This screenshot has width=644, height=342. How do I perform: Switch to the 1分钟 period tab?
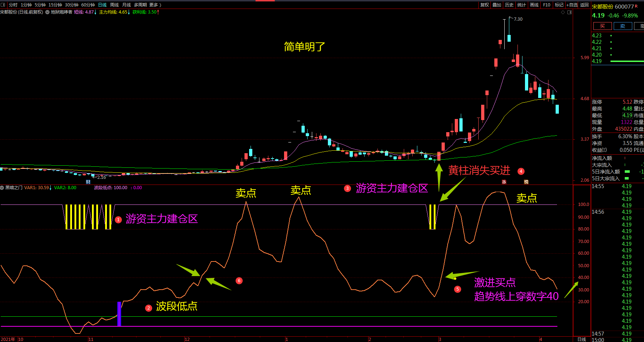point(26,5)
